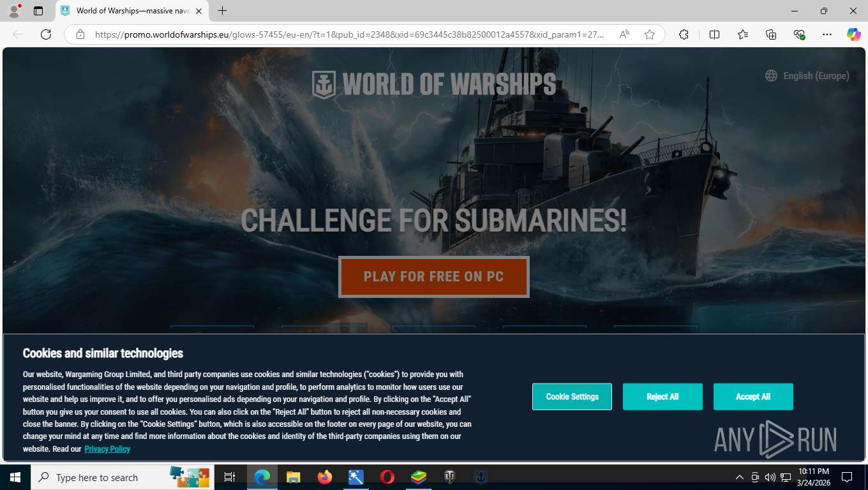The width and height of the screenshot is (868, 490).
Task: Click the CHALLENGE FOR SUBMARINES! headline
Action: click(x=434, y=221)
